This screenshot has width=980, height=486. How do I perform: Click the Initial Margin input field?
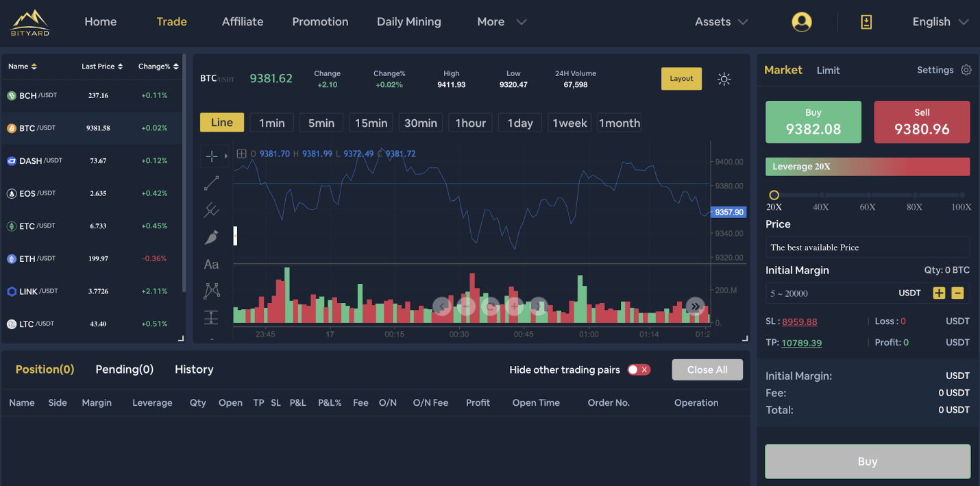coord(829,293)
